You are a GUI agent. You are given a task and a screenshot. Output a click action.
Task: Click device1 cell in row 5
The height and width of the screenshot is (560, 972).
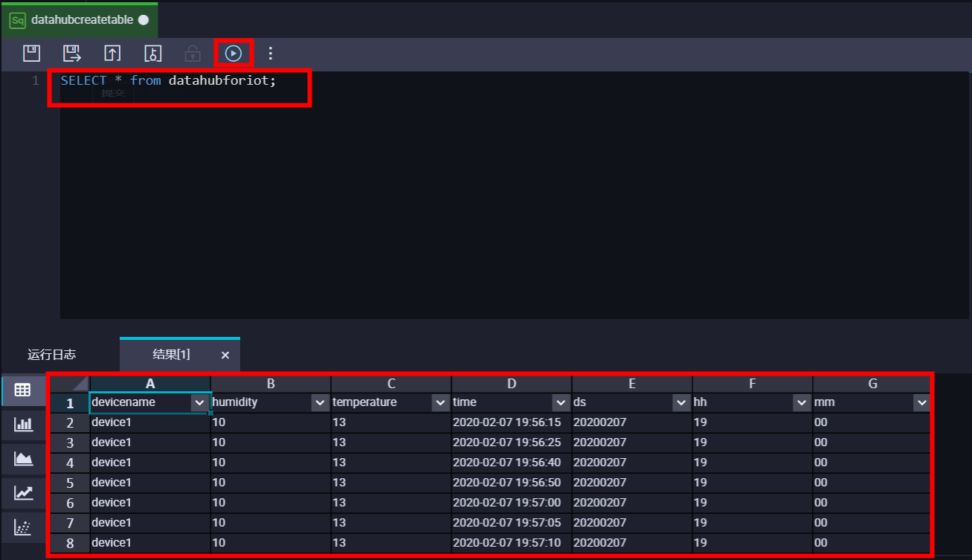[150, 483]
